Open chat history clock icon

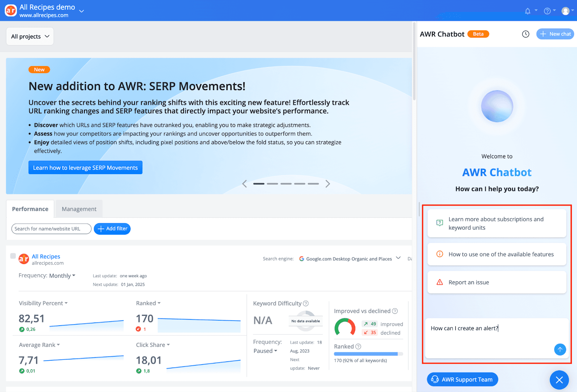pos(526,34)
